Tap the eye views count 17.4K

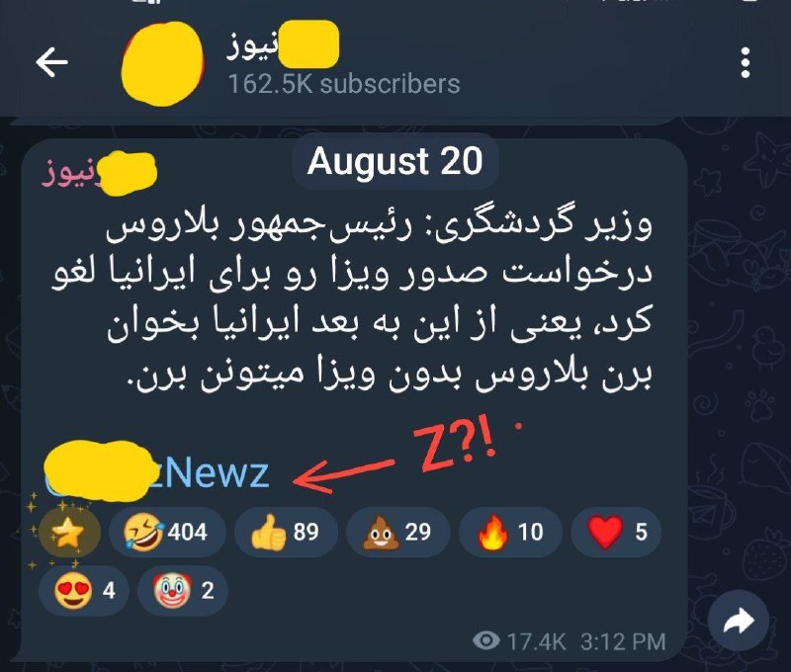point(519,641)
